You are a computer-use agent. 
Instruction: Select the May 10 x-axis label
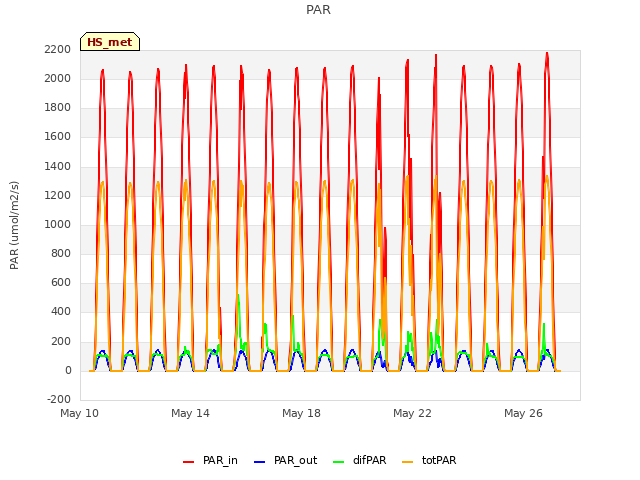pyautogui.click(x=80, y=413)
